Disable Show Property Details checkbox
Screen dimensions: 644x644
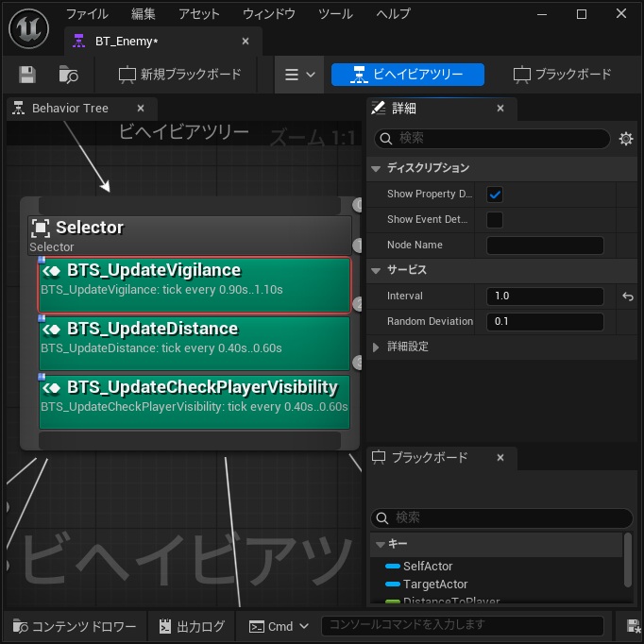(495, 195)
